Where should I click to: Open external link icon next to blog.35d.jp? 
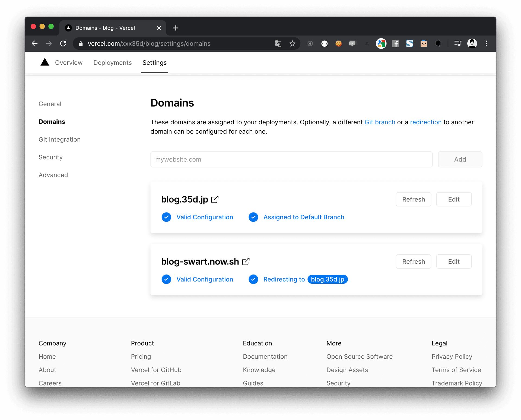coord(215,199)
